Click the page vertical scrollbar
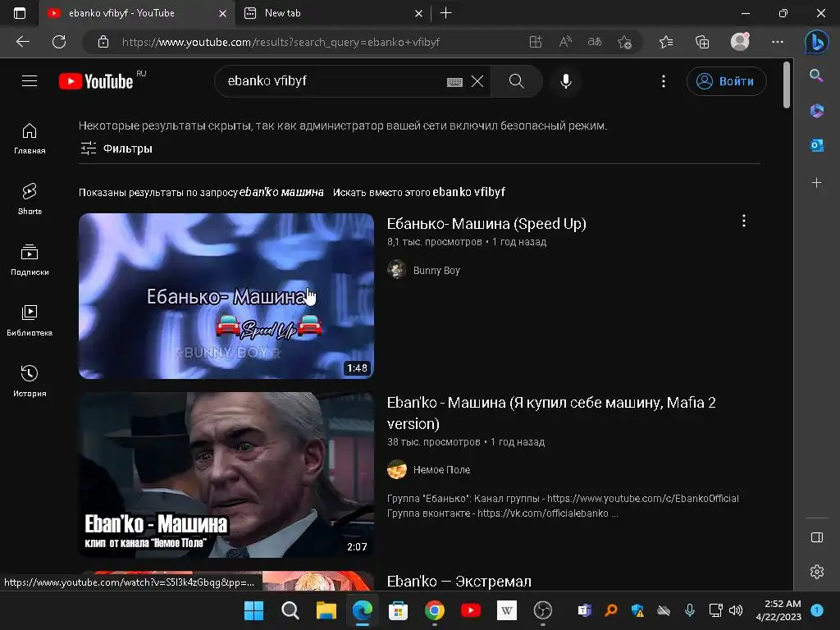Image resolution: width=840 pixels, height=630 pixels. (787, 84)
